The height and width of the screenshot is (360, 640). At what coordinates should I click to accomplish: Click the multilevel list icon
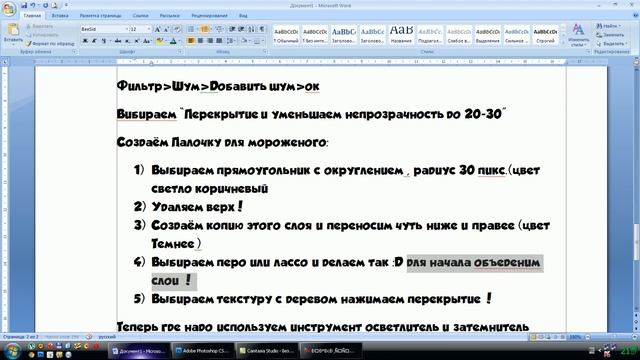click(x=219, y=29)
